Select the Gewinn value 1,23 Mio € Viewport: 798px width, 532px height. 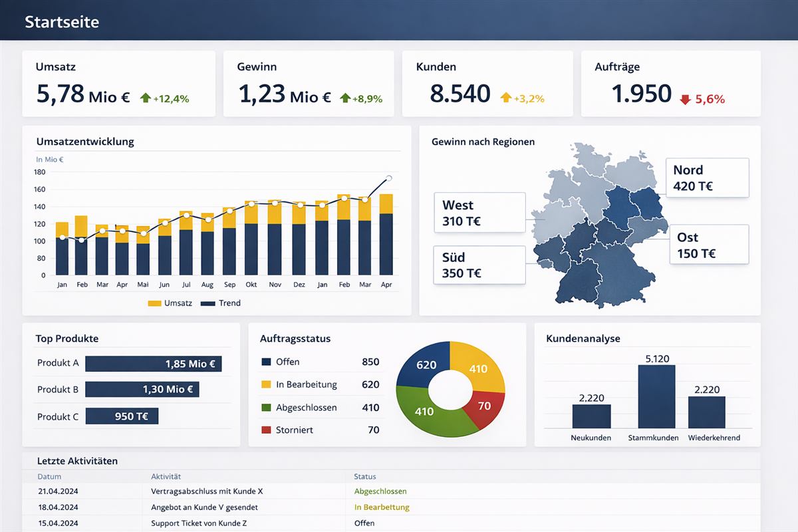(284, 94)
